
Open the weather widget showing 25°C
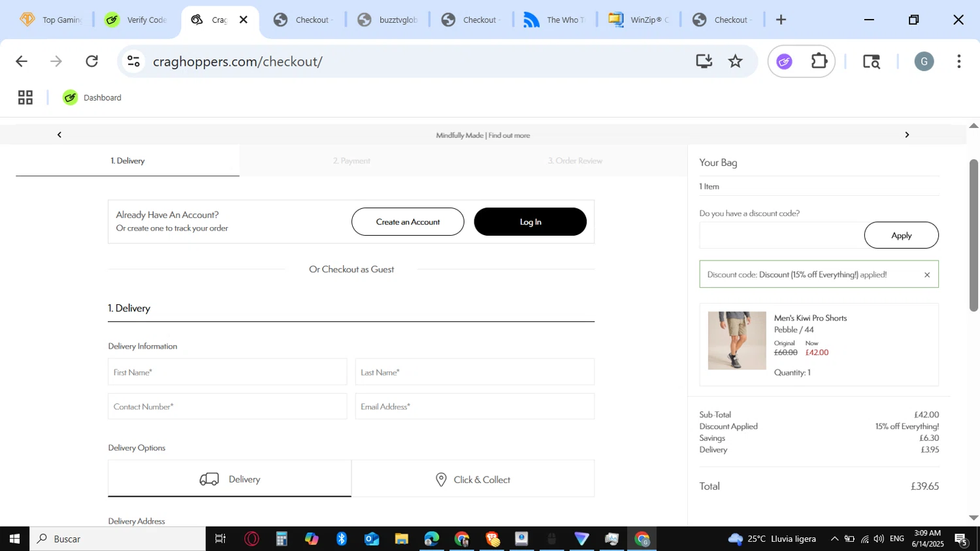coord(772,539)
